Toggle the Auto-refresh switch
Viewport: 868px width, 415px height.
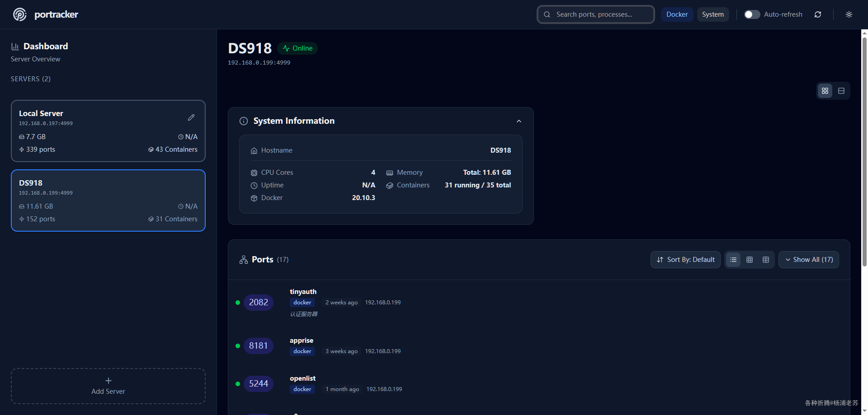(752, 14)
